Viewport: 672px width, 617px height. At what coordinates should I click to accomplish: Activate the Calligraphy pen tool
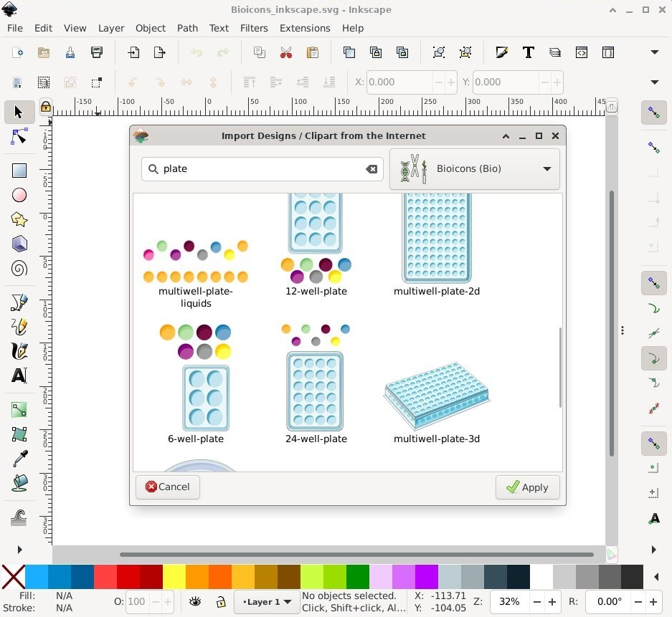click(19, 351)
